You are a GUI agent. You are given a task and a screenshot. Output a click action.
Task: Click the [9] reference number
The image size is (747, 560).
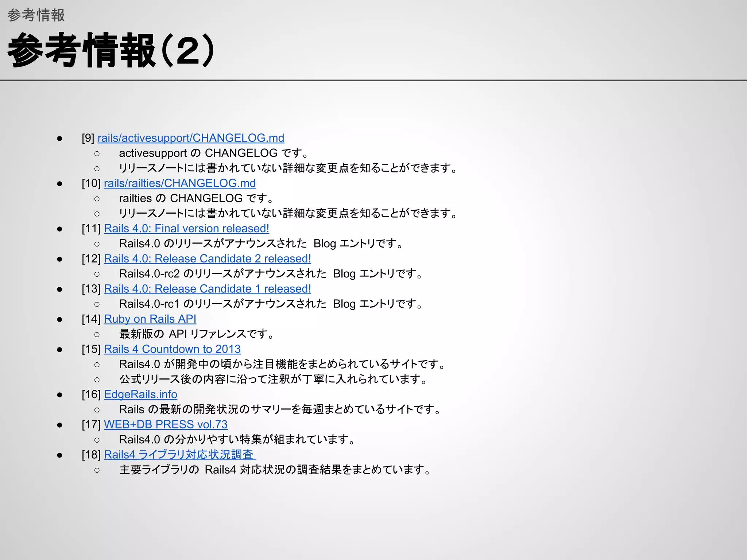[88, 138]
